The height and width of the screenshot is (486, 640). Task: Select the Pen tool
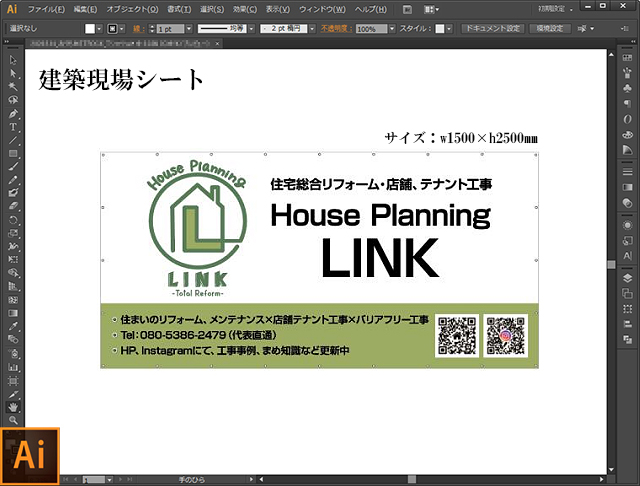(13, 113)
